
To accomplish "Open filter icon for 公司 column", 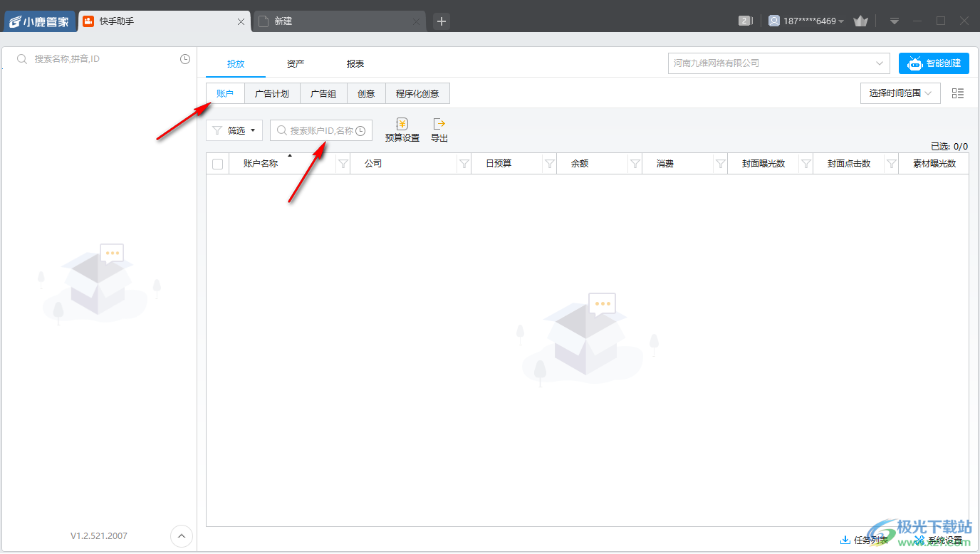I will (x=464, y=164).
